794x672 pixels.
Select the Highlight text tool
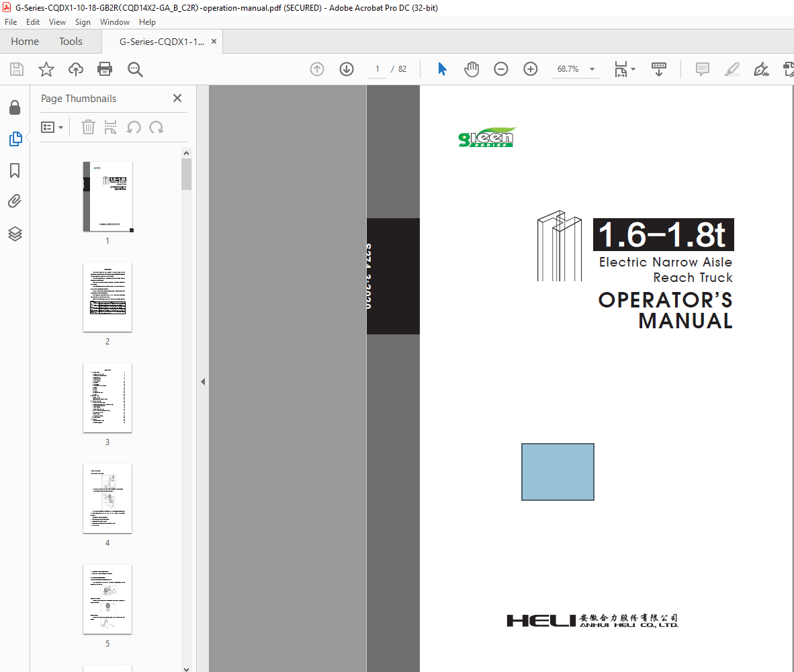click(x=732, y=69)
